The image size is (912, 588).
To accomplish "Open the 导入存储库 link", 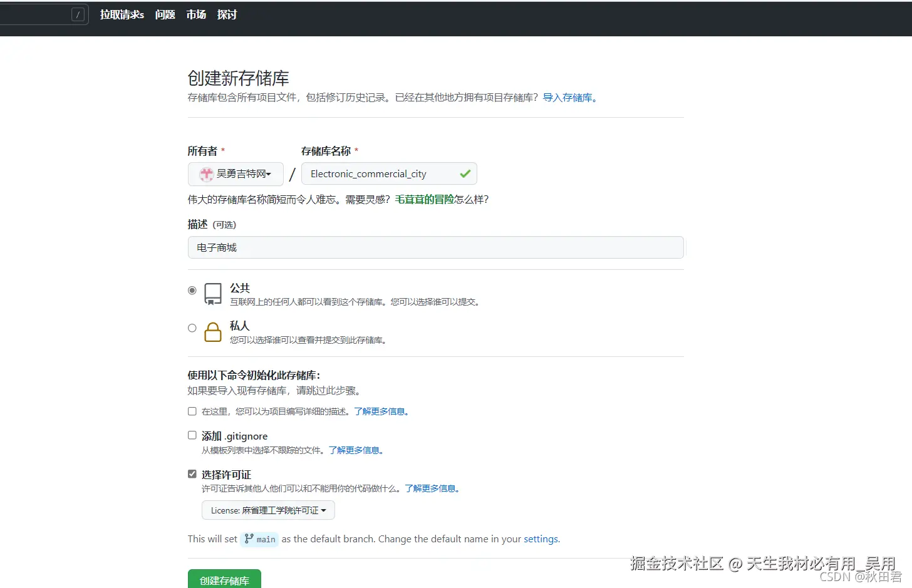I will [567, 98].
